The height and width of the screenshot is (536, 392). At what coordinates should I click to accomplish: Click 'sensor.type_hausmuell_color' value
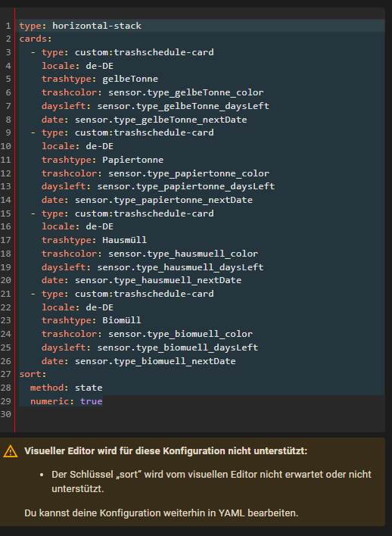coord(183,254)
